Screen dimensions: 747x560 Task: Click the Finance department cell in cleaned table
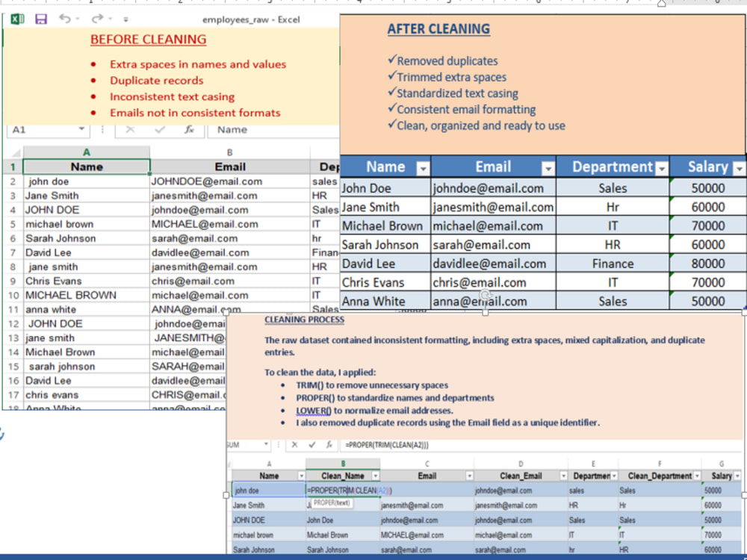[613, 264]
